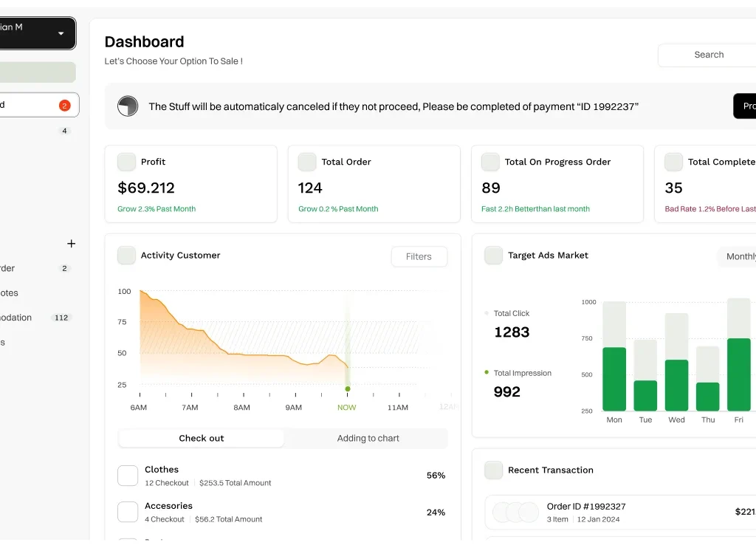Click the Total On Progress Order icon
756x548 pixels.
490,162
